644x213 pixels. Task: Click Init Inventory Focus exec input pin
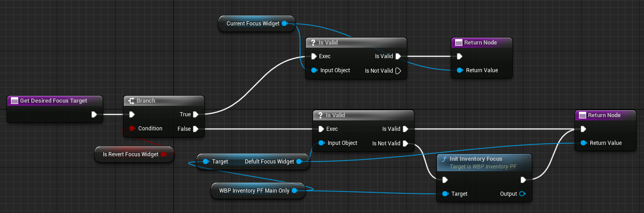(445, 179)
